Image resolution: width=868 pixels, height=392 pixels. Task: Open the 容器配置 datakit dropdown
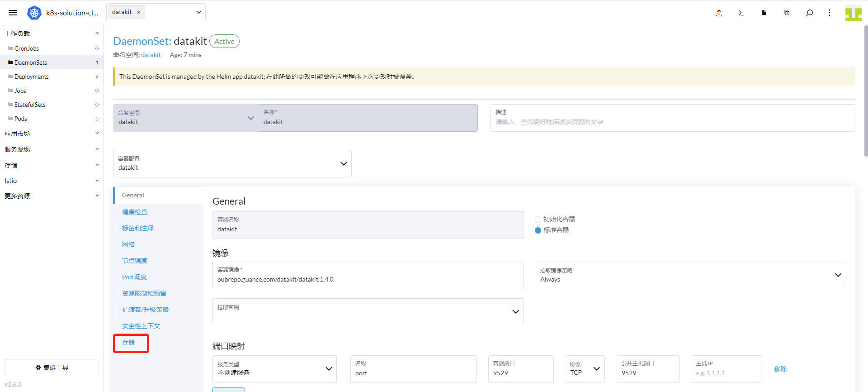pos(232,163)
